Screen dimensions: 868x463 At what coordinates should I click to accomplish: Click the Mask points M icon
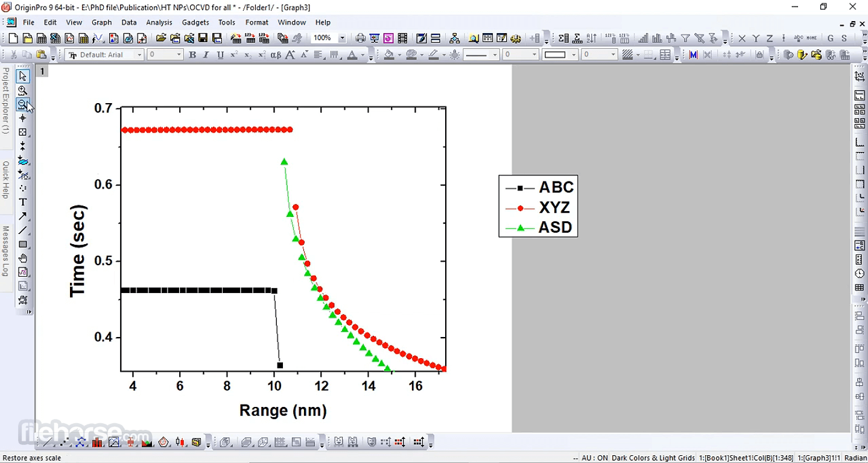693,55
